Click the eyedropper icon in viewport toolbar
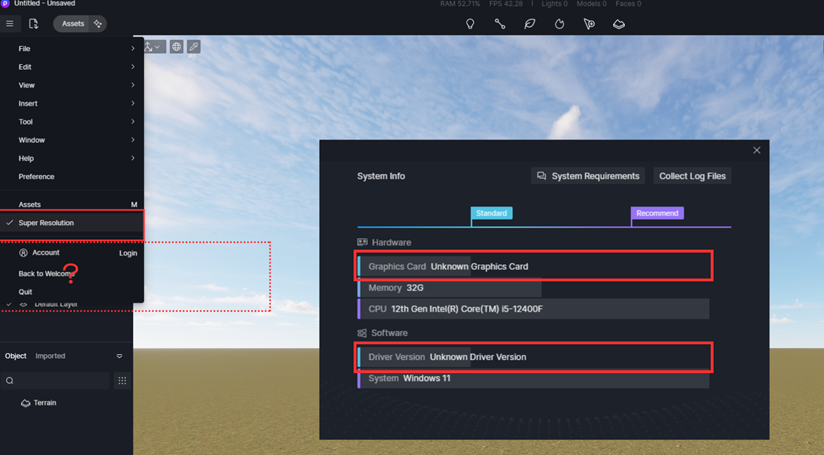This screenshot has height=455, width=824. tap(194, 47)
